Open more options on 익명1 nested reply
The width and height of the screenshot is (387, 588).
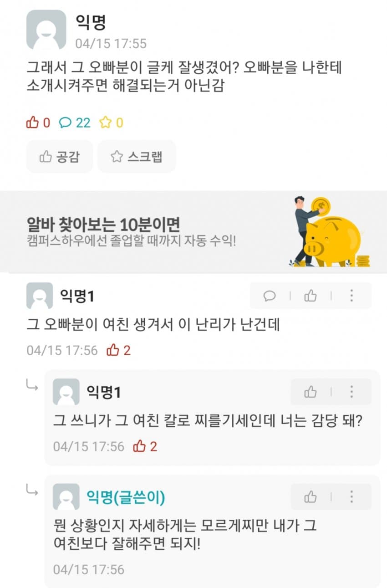pyautogui.click(x=351, y=392)
